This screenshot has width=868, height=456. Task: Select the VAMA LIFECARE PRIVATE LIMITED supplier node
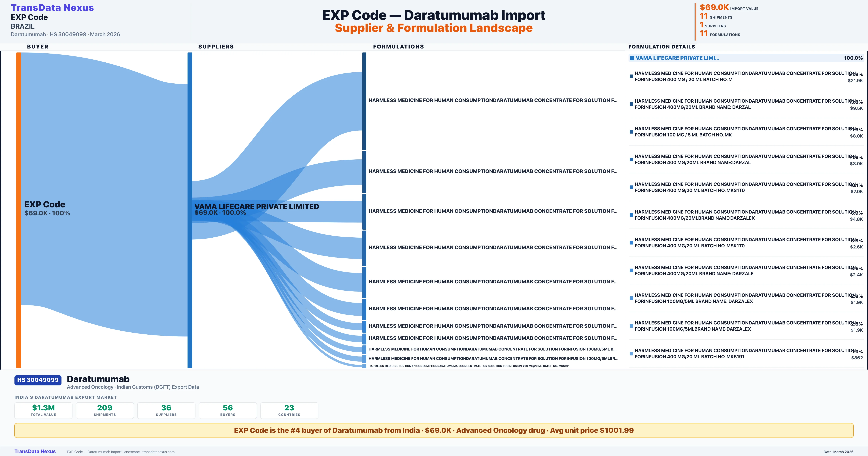(189, 209)
